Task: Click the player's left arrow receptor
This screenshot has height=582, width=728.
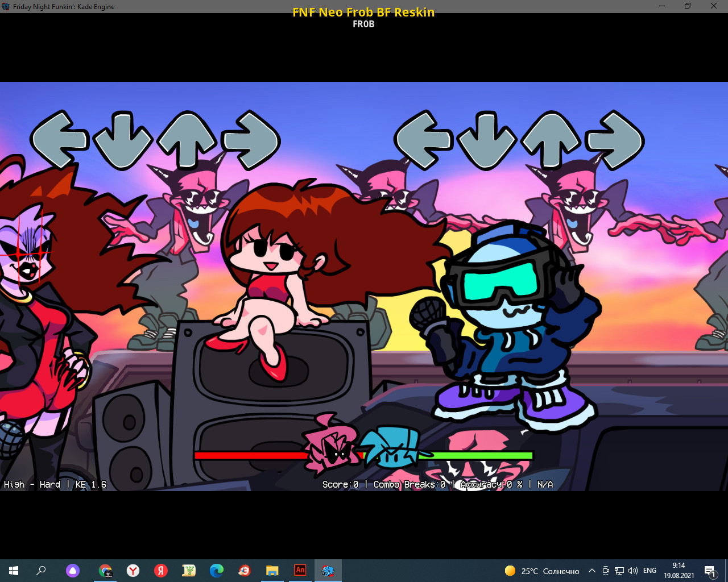Action: 424,140
